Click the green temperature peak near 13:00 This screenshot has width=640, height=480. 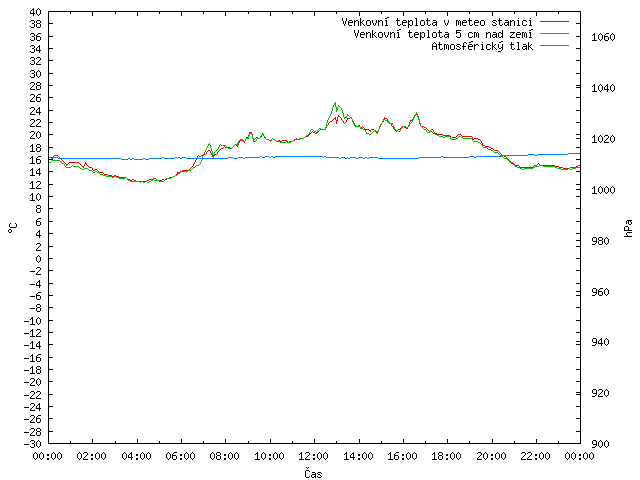[335, 103]
